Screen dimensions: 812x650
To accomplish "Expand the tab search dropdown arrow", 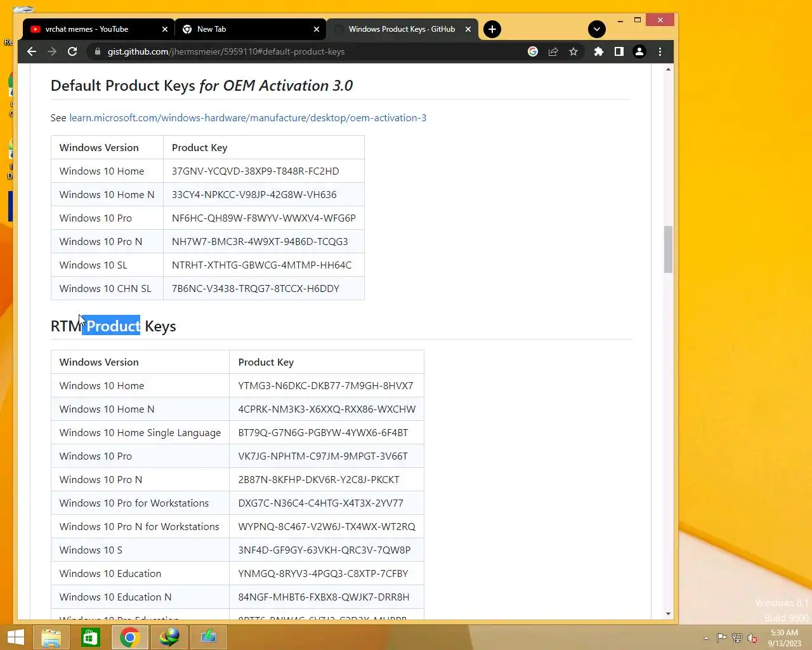I will [x=596, y=29].
